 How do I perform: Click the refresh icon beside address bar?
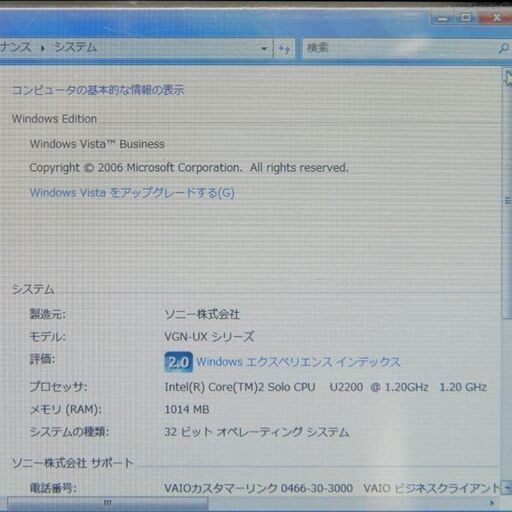click(x=284, y=49)
